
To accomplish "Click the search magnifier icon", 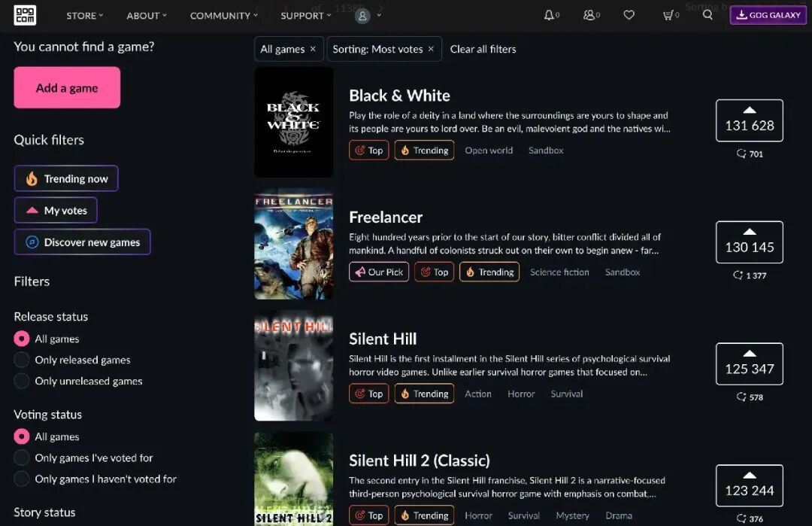I will point(707,15).
